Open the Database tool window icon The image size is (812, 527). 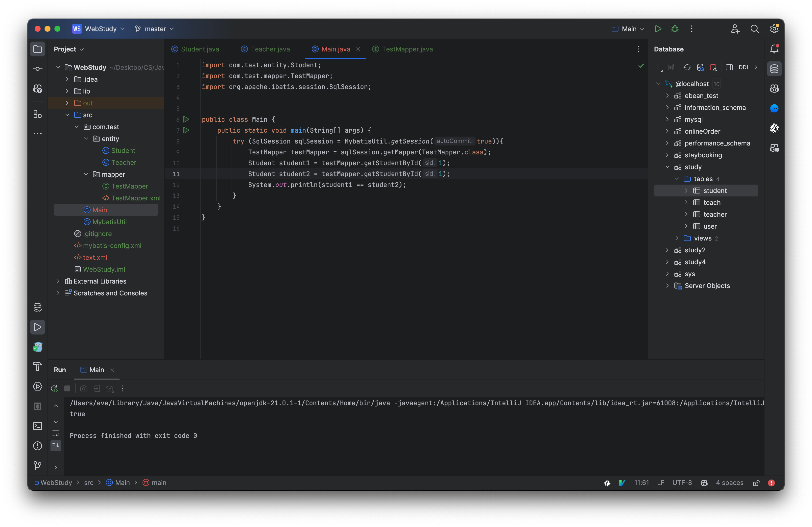point(774,69)
